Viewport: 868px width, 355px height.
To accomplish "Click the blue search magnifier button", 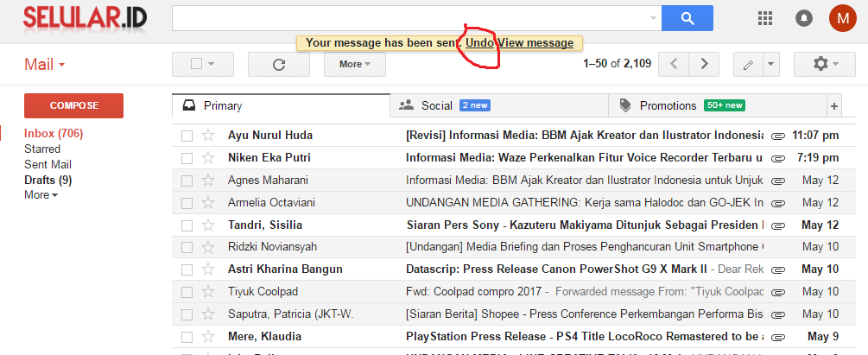I will click(687, 18).
